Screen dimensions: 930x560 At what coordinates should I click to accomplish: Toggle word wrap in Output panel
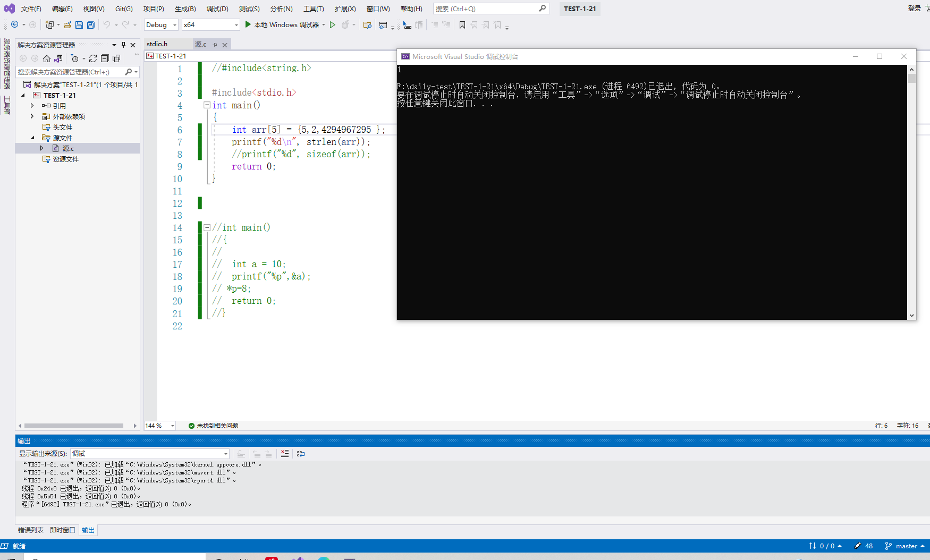(301, 453)
